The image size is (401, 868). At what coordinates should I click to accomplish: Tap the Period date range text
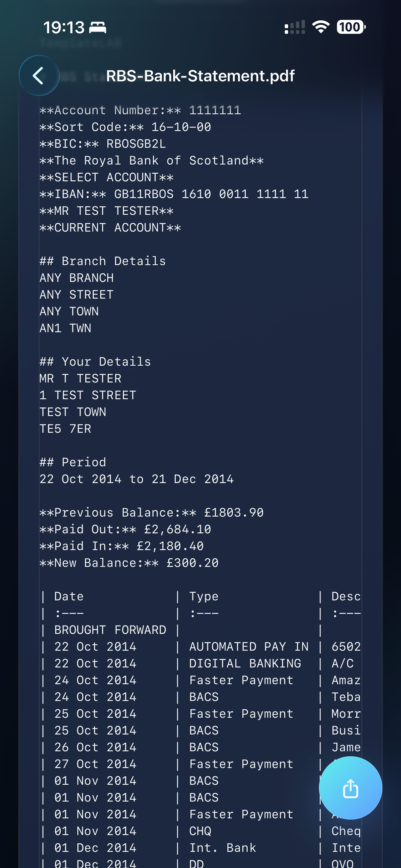click(137, 479)
